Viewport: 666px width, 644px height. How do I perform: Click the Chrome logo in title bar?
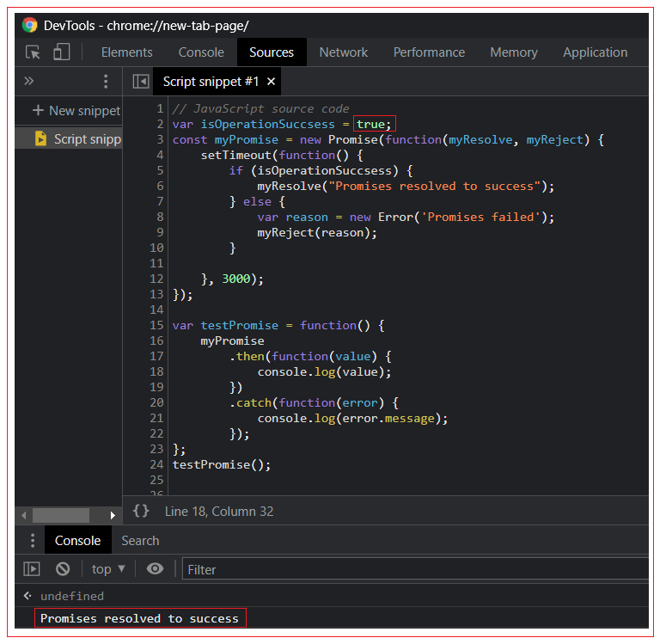tap(30, 25)
